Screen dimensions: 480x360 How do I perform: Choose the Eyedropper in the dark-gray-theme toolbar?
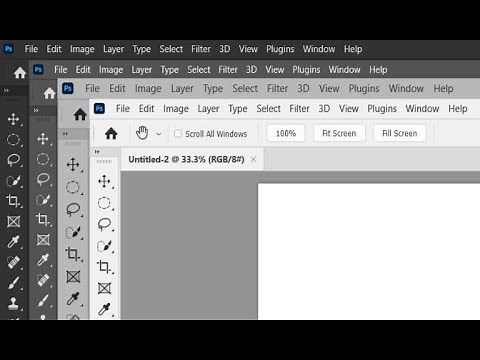click(43, 260)
